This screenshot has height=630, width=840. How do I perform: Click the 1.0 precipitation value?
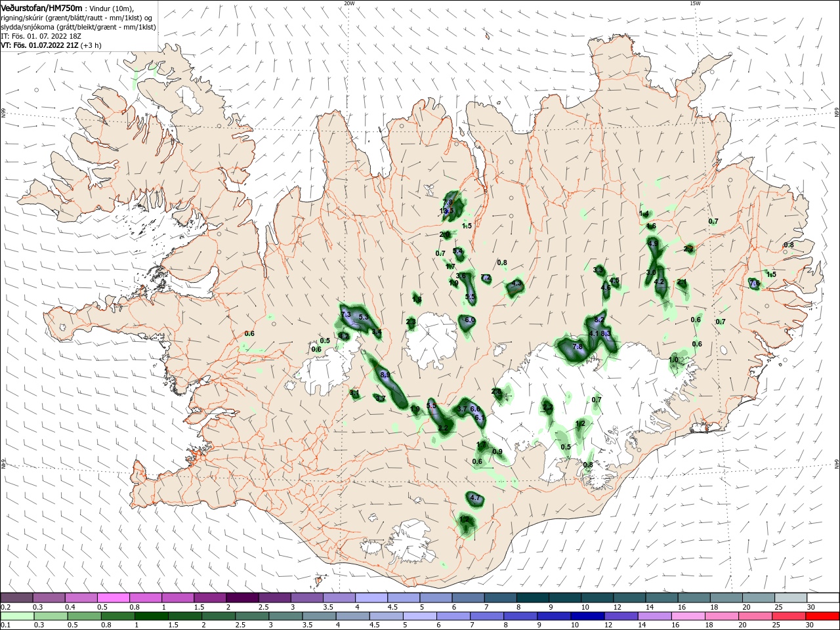pos(674,360)
